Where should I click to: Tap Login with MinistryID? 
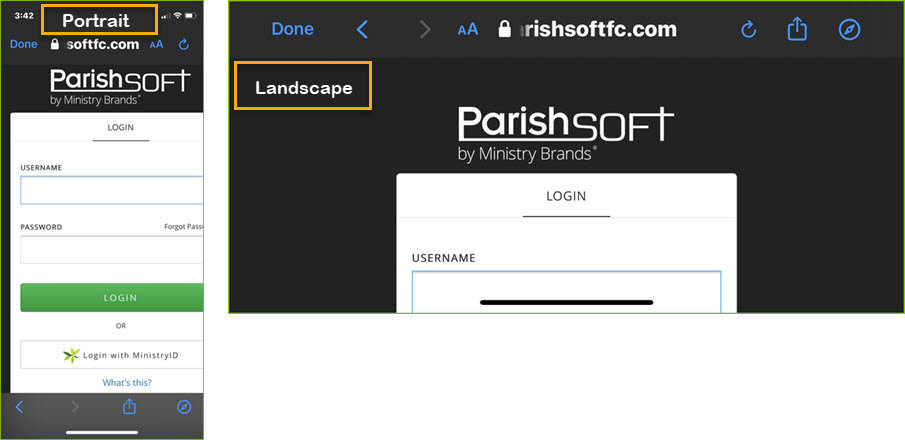click(x=112, y=355)
